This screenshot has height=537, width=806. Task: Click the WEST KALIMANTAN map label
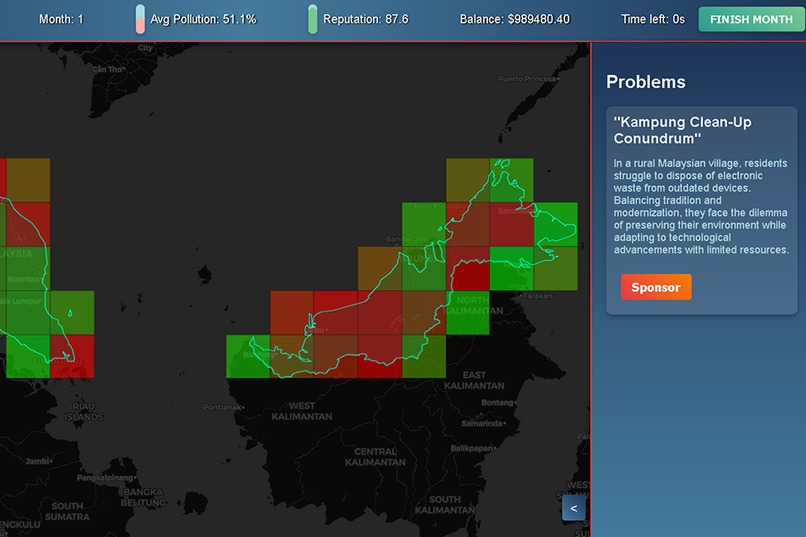[x=302, y=411]
